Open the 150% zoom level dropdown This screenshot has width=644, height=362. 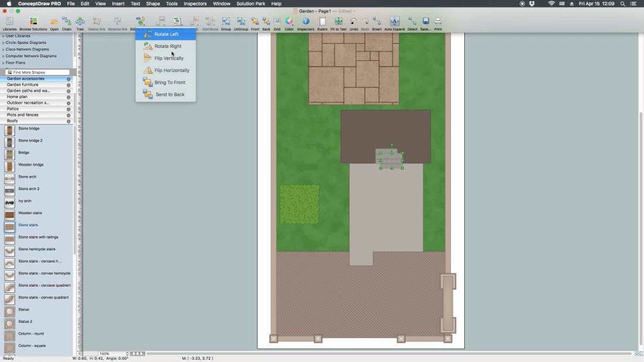pyautogui.click(x=114, y=354)
